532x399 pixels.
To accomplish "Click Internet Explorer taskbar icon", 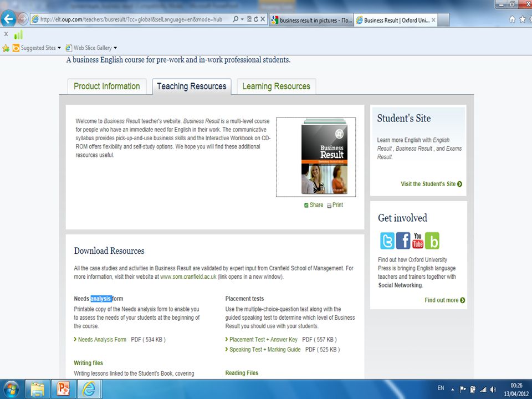I will 89,389.
